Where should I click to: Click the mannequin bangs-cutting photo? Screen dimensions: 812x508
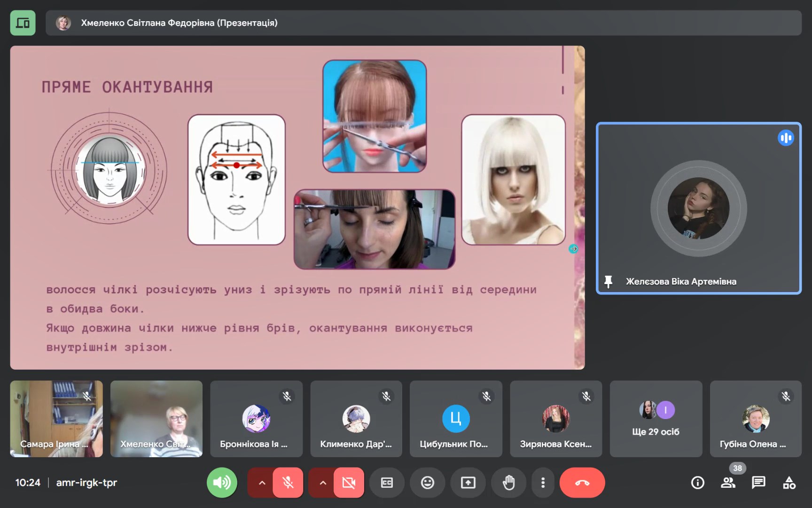[x=375, y=116]
